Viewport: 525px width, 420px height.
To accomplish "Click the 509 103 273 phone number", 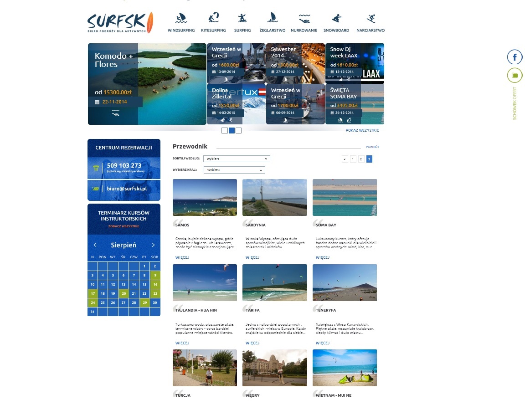I will coord(124,166).
